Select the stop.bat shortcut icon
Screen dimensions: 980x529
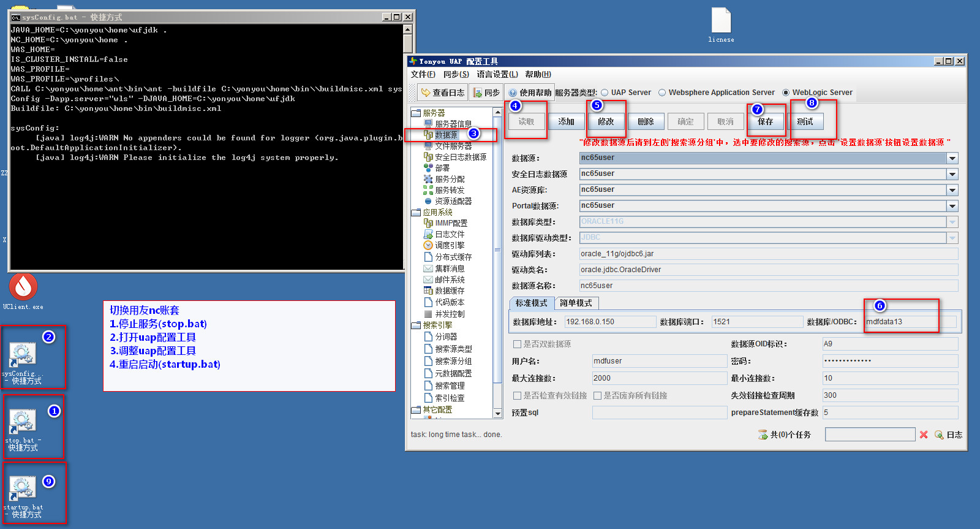tap(23, 421)
